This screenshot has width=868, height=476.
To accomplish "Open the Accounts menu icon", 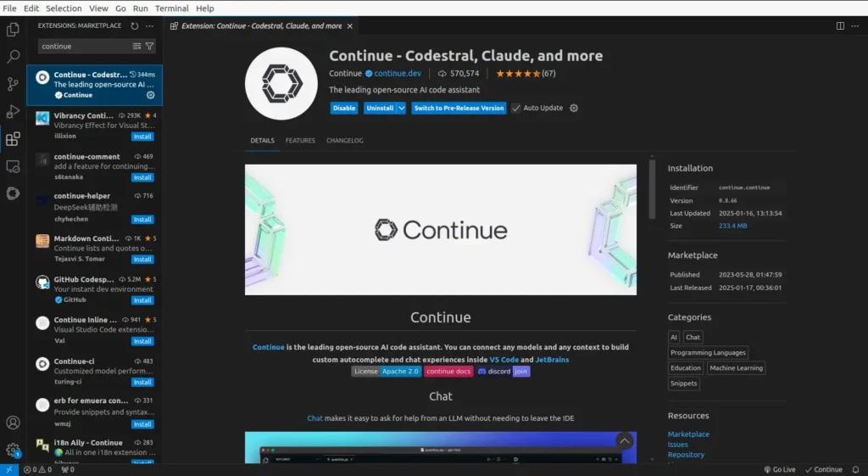I will [13, 423].
